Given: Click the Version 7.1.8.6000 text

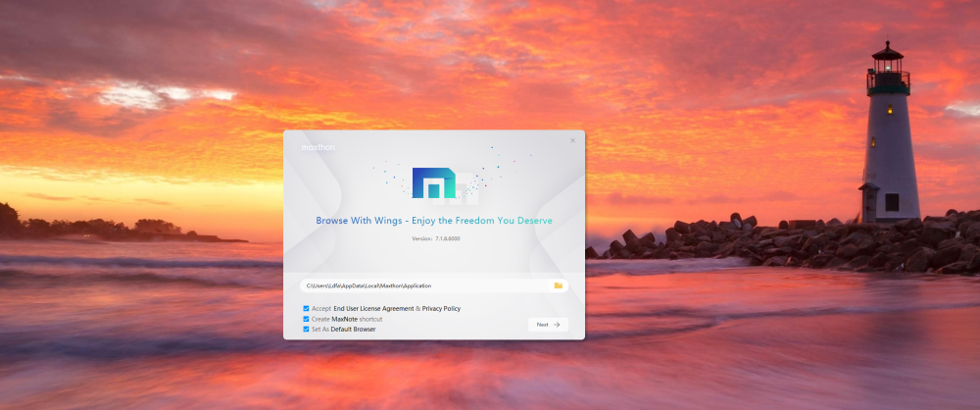Looking at the screenshot, I should coord(434,238).
